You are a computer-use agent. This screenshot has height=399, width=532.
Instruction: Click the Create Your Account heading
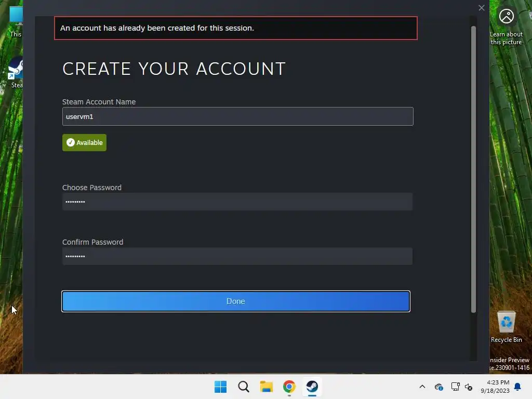[174, 69]
